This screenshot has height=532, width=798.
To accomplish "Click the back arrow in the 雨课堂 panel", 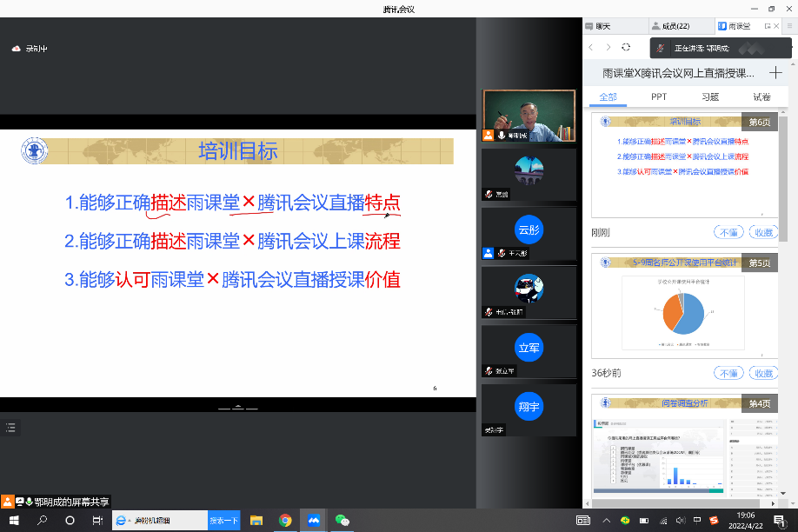I will tap(591, 47).
